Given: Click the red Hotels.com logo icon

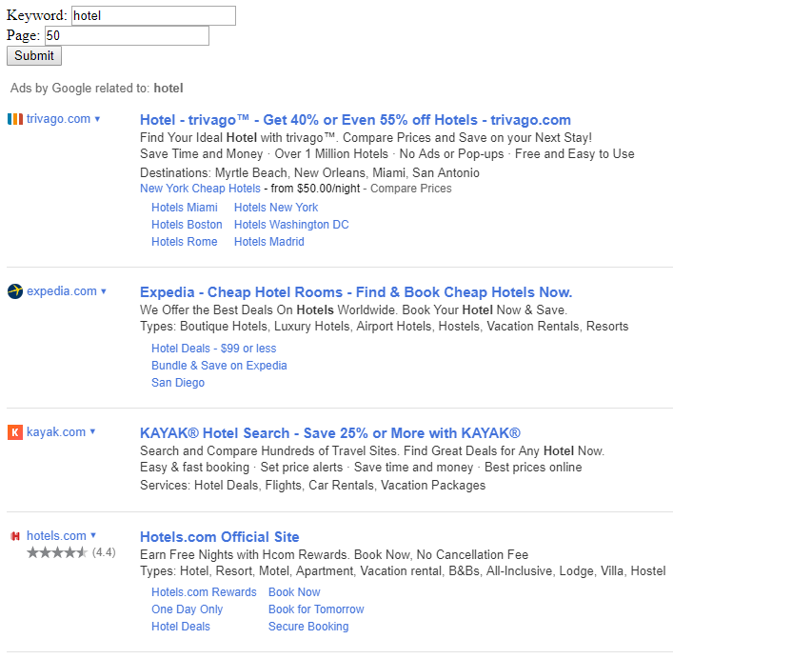Looking at the screenshot, I should click(15, 536).
